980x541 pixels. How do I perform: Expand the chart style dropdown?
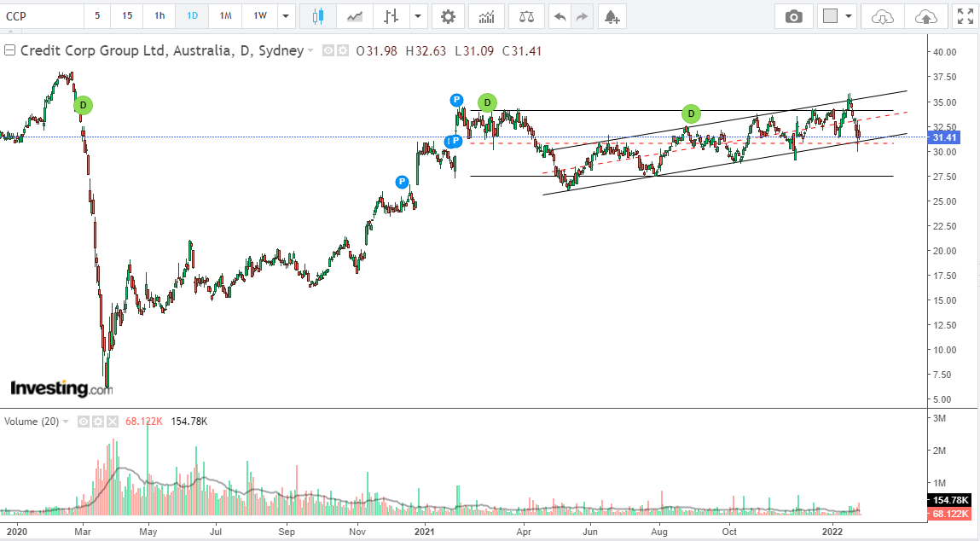pos(418,16)
